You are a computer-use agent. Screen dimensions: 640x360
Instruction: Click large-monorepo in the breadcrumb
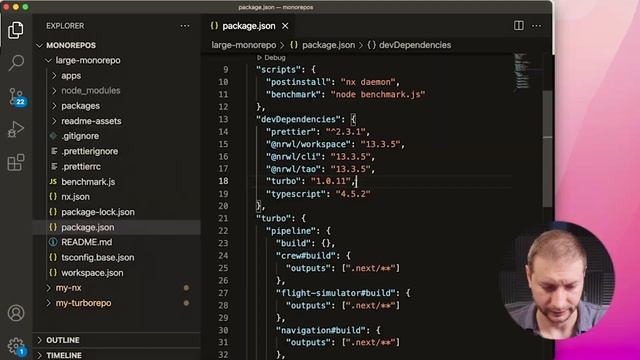[244, 45]
